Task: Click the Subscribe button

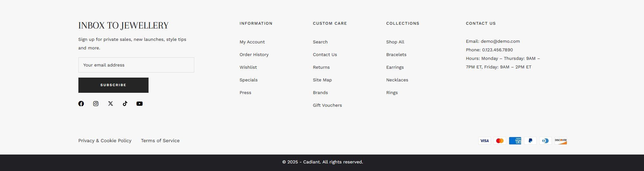Action: (x=113, y=85)
